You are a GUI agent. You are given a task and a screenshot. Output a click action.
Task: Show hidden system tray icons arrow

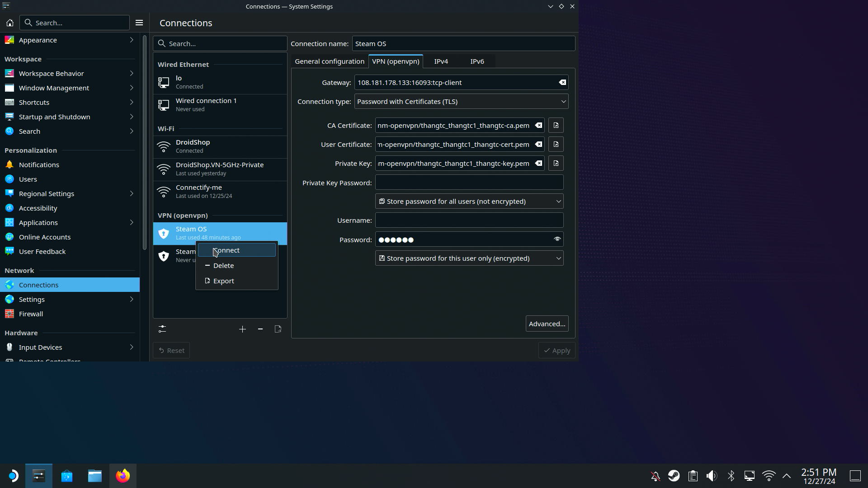pyautogui.click(x=787, y=476)
